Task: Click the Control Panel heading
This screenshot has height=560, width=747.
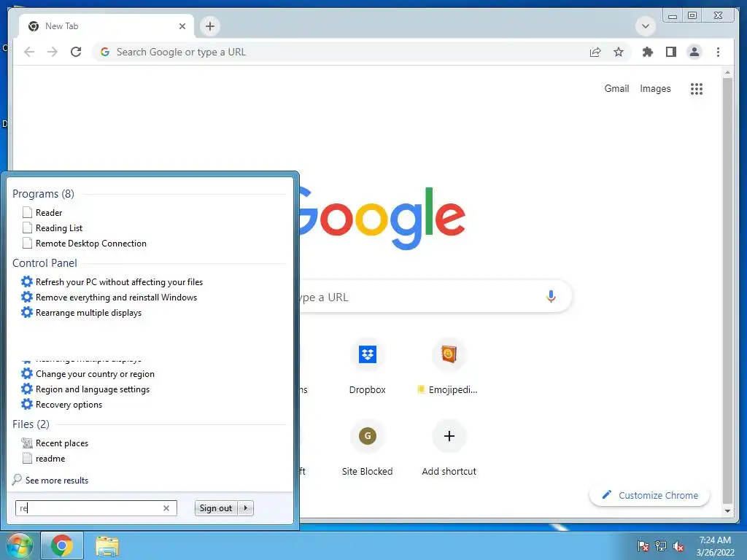Action: [44, 262]
